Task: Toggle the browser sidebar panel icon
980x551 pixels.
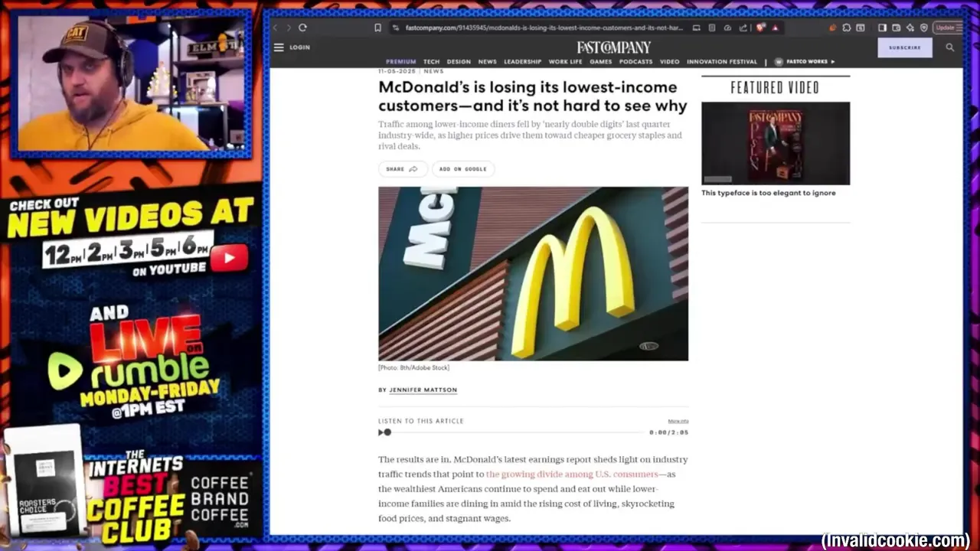Action: [882, 28]
